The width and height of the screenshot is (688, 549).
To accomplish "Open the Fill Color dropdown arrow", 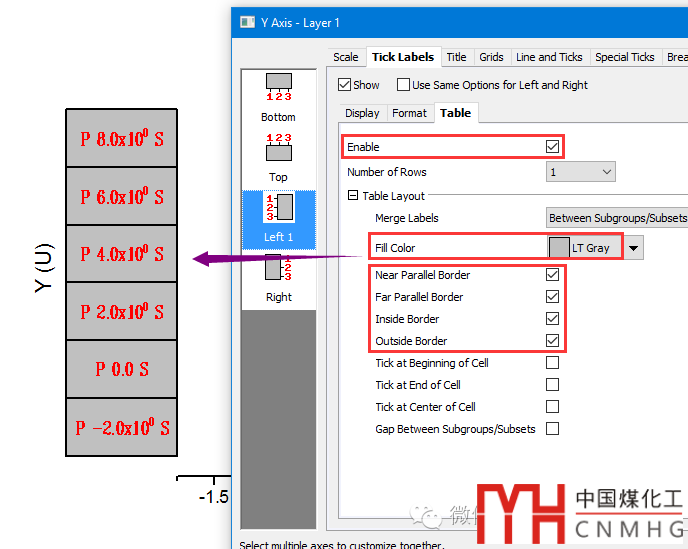I will click(633, 248).
